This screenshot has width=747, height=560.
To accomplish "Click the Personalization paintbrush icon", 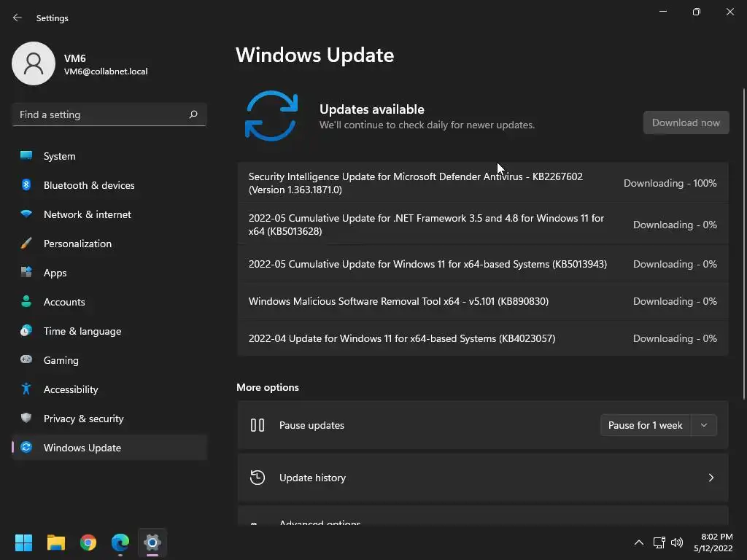I will point(26,244).
